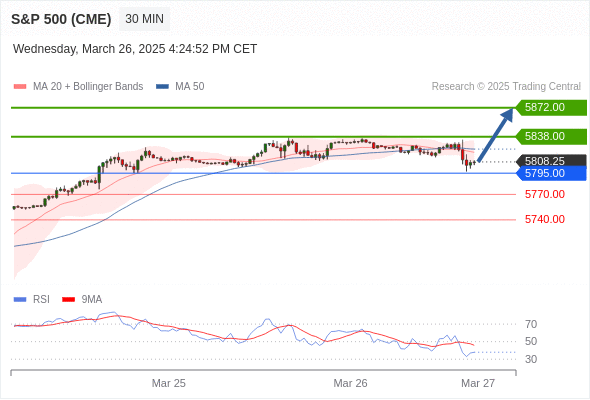Click the RSI 50 axis value

531,341
